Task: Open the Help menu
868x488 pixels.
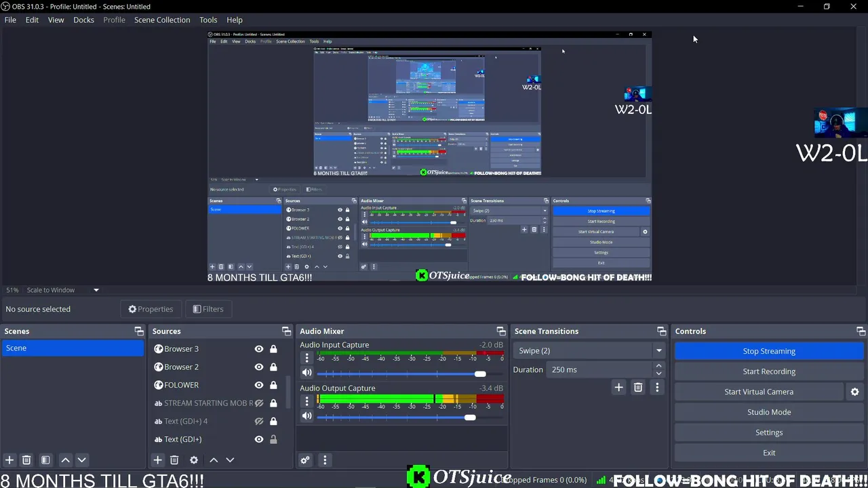Action: 235,20
